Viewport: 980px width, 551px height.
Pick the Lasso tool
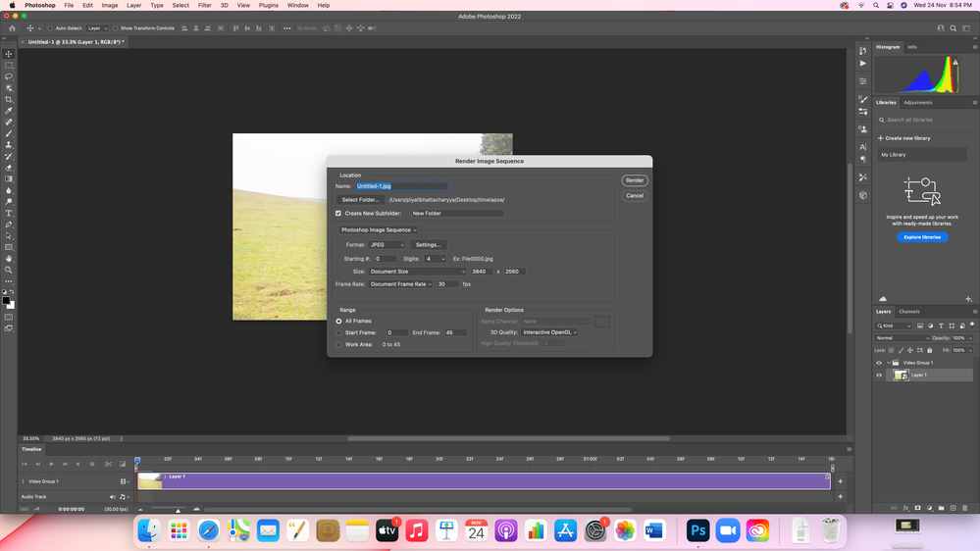(x=9, y=76)
